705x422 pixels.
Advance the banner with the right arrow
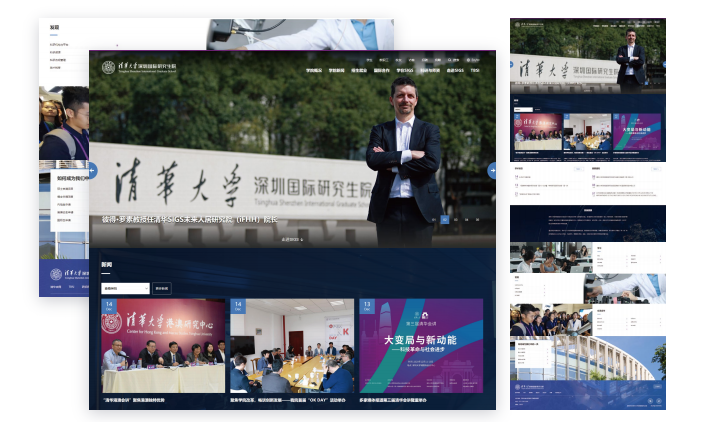[492, 170]
